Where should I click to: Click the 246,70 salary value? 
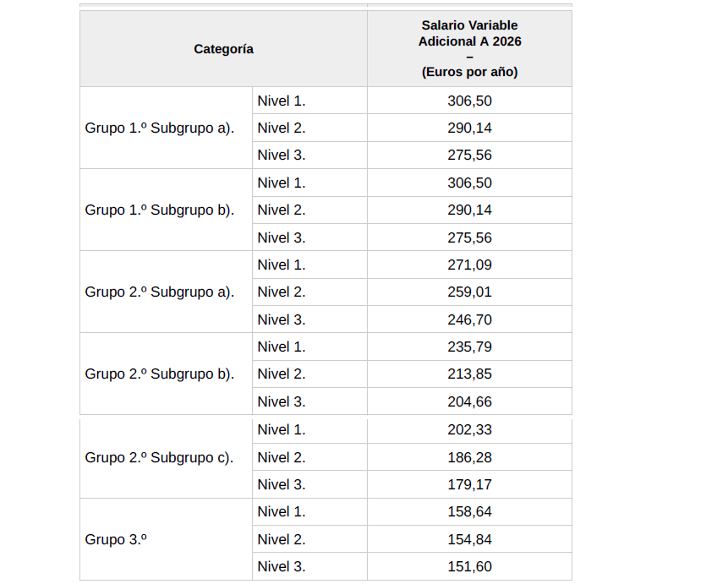coord(469,319)
